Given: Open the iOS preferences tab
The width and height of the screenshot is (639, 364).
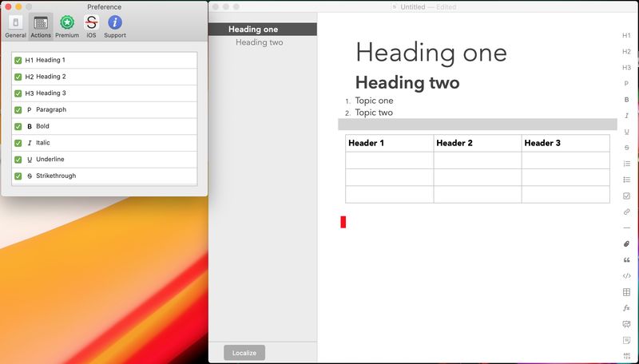Looking at the screenshot, I should pos(91,26).
